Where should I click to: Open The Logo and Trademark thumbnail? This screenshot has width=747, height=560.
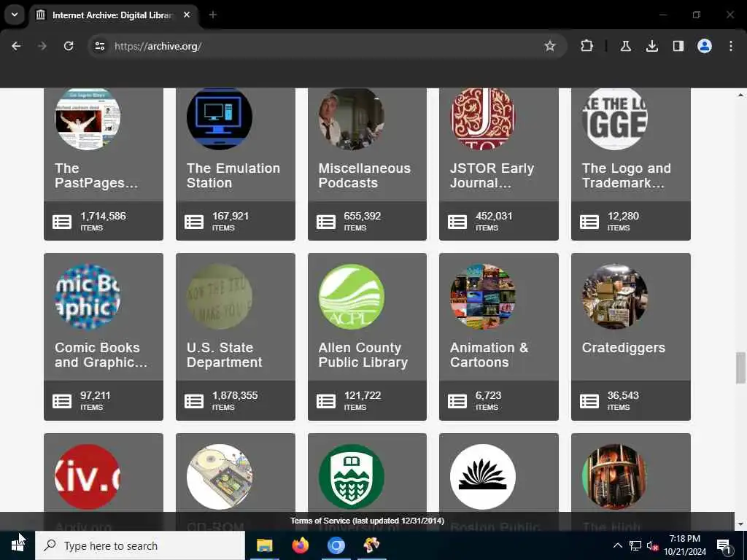point(615,118)
